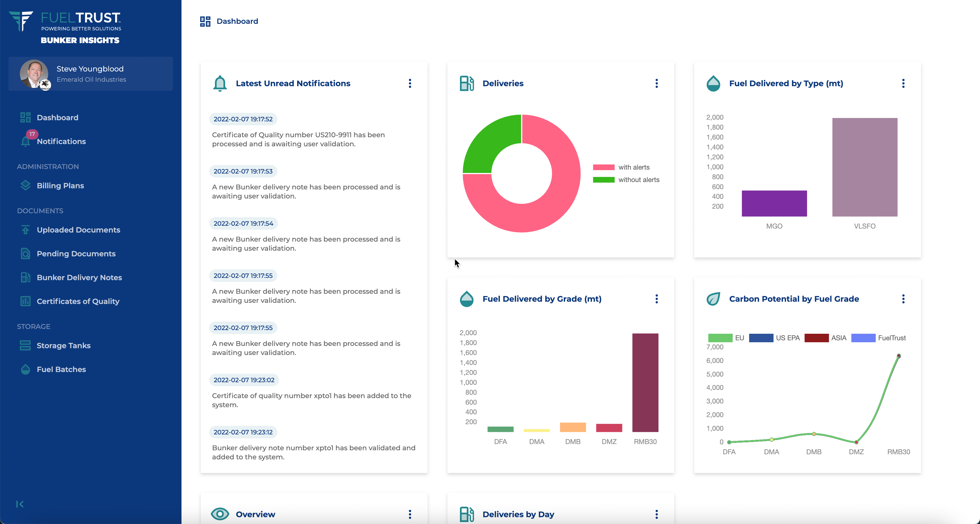The width and height of the screenshot is (980, 524).
Task: Open Bunker Delivery Notes in the sidebar
Action: click(x=79, y=277)
